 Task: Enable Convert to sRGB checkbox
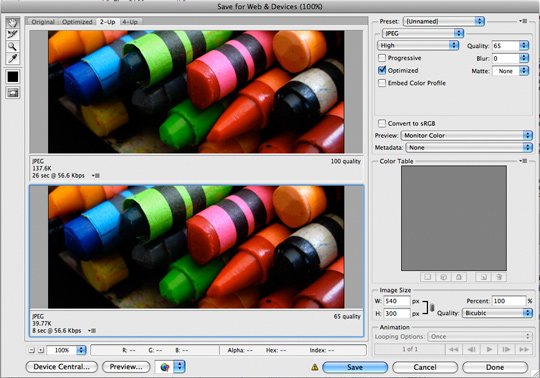coord(382,123)
